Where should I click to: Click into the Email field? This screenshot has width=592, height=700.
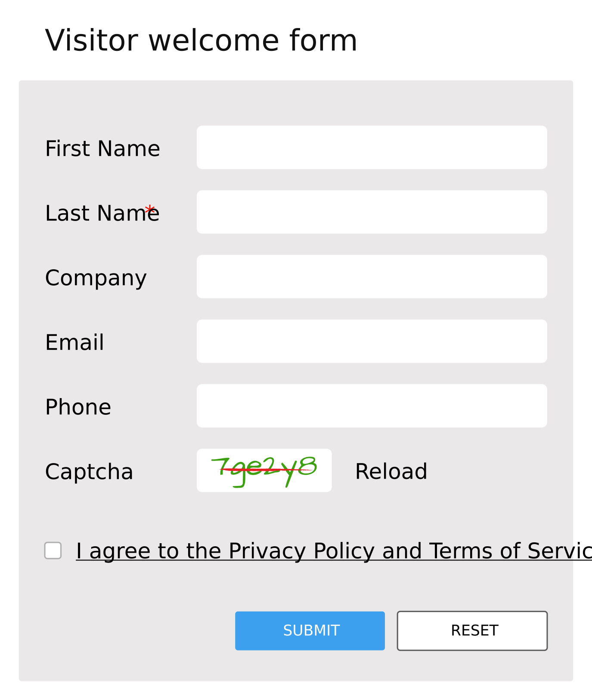click(372, 341)
